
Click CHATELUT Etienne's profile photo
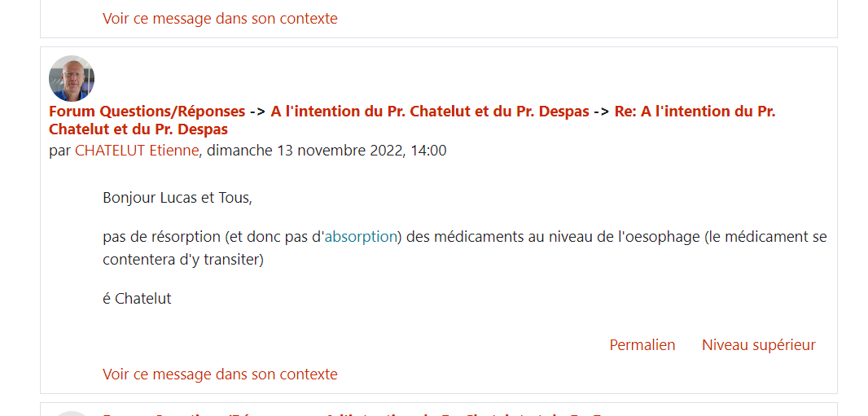[72, 79]
